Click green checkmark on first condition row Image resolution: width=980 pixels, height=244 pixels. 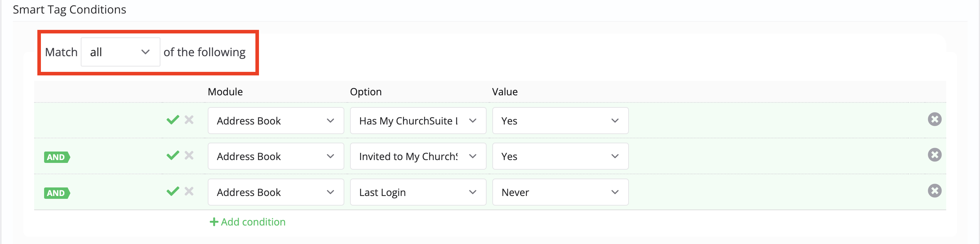173,120
